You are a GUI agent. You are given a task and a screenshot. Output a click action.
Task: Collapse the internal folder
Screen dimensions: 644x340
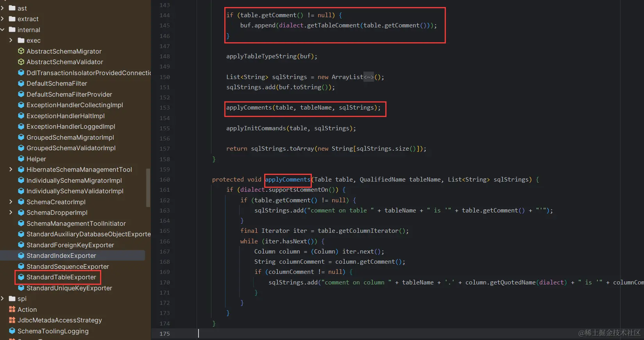2,30
